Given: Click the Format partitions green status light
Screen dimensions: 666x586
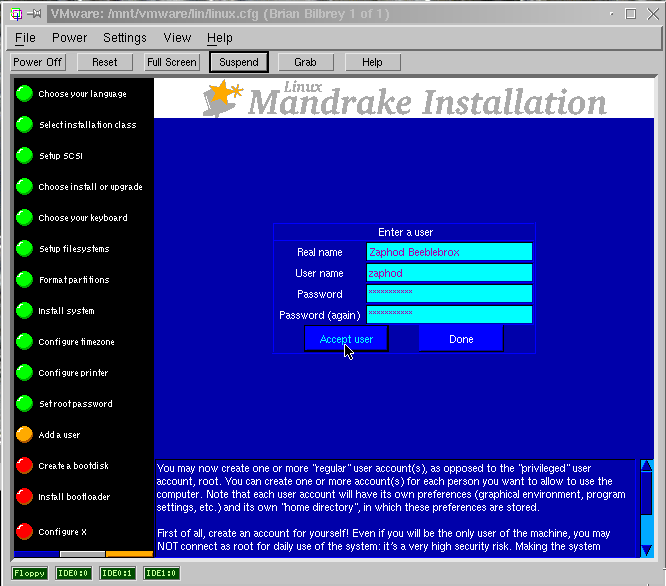Looking at the screenshot, I should [x=24, y=280].
